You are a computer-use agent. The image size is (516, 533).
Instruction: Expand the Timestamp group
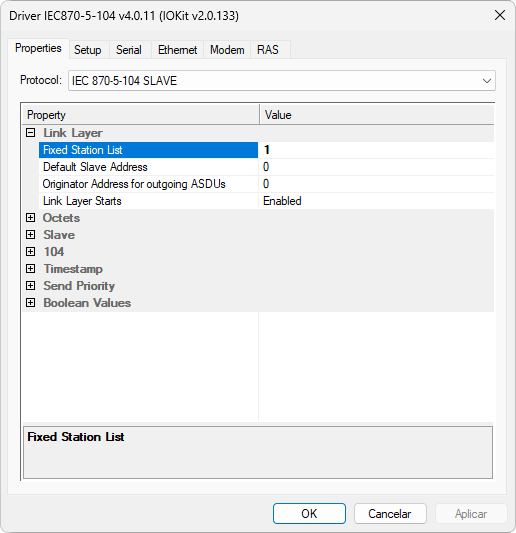pos(31,269)
